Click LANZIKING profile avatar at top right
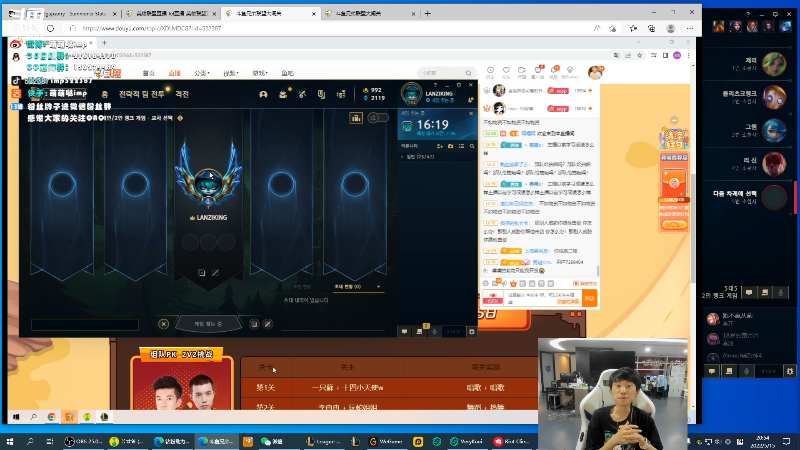 coord(411,94)
